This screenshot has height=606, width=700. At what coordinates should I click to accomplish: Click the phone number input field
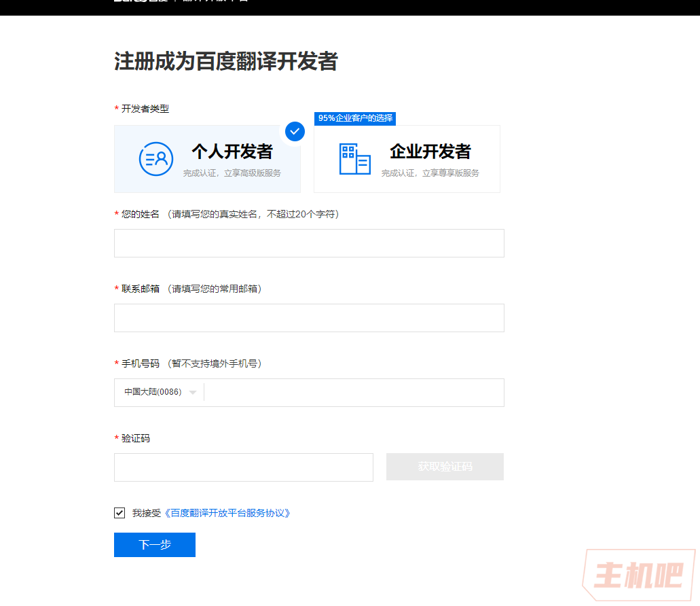(354, 393)
